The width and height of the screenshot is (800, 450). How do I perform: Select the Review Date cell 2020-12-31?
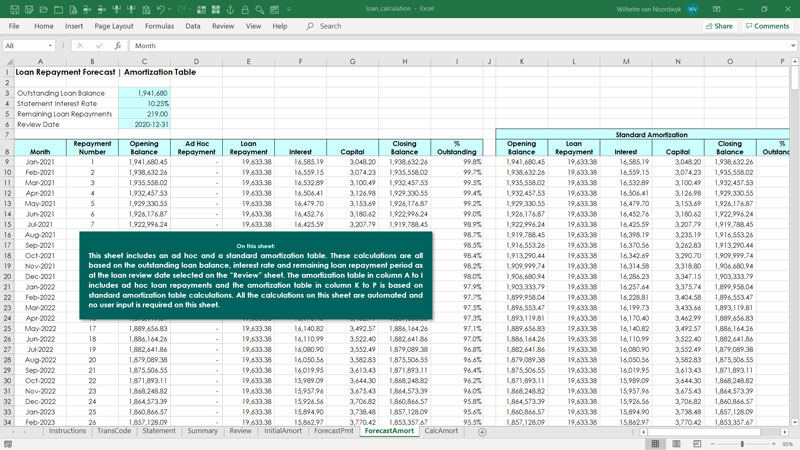click(144, 124)
